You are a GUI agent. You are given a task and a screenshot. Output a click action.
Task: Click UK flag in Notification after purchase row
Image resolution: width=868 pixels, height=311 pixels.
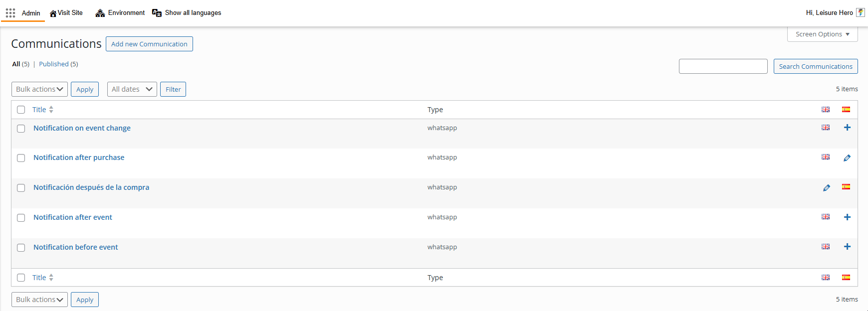point(826,157)
